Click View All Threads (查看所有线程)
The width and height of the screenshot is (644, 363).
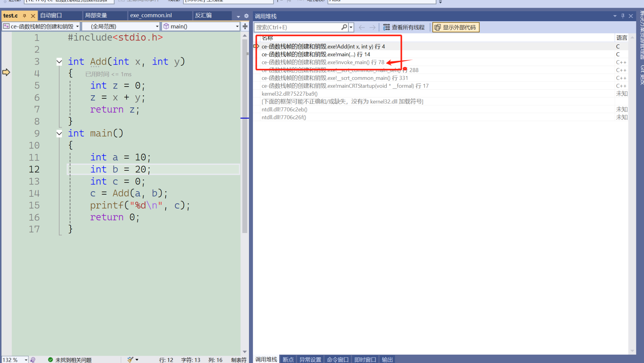(x=404, y=27)
